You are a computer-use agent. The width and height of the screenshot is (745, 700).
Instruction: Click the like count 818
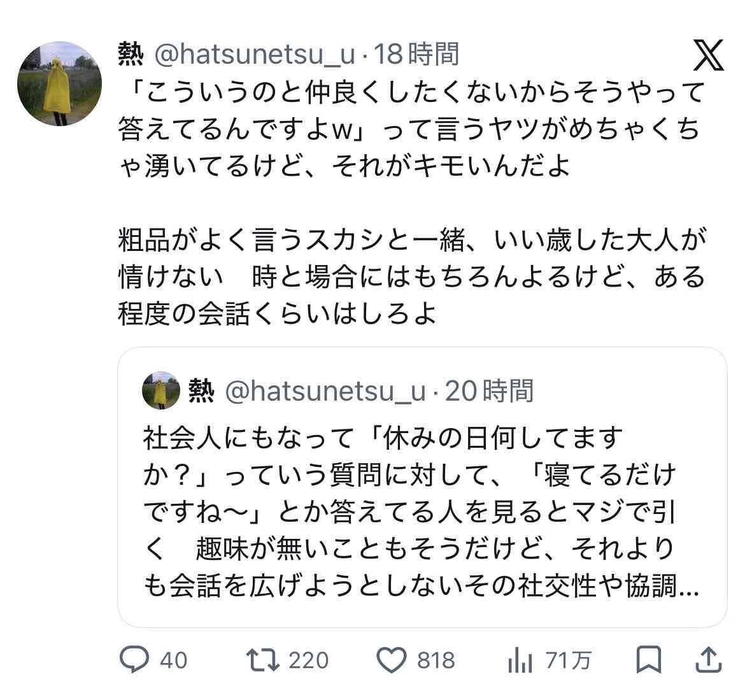[436, 661]
